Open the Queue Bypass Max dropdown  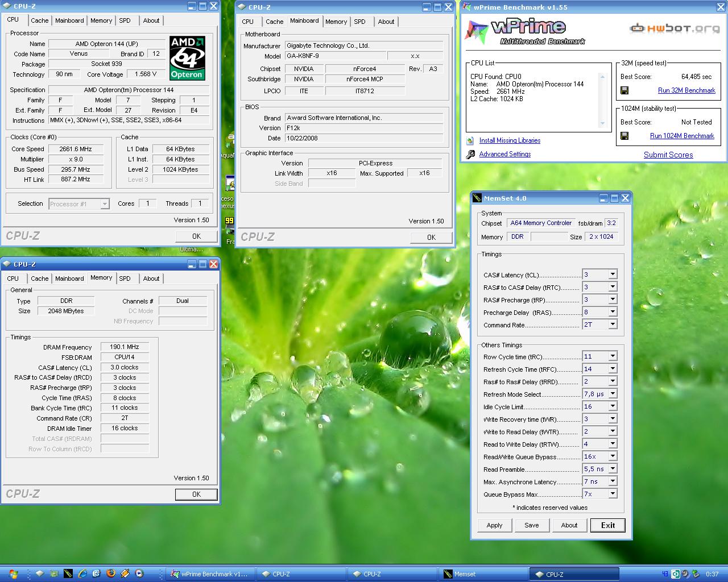coord(613,494)
